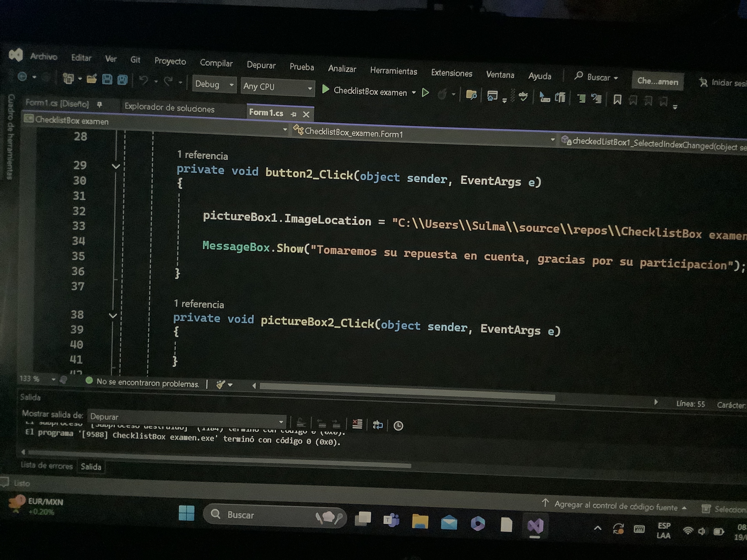The height and width of the screenshot is (560, 747).
Task: Toggle word wrap in output pane
Action: click(x=378, y=425)
